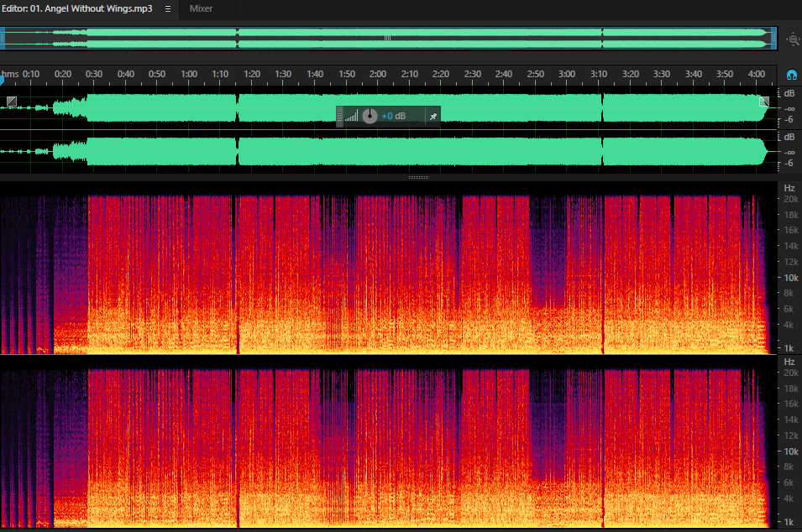Click the upper spectrogram Hz scale label
Image resolution: width=802 pixels, height=532 pixels.
tap(789, 188)
